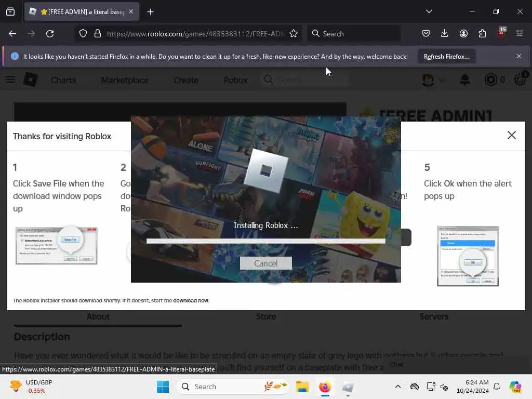Open Robux in Roblox navigation

tap(235, 80)
